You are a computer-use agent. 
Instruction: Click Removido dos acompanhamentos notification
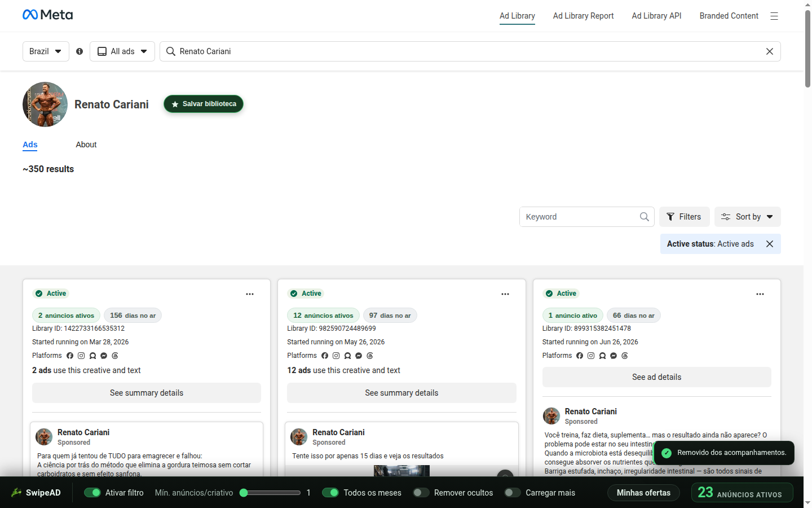pos(724,453)
